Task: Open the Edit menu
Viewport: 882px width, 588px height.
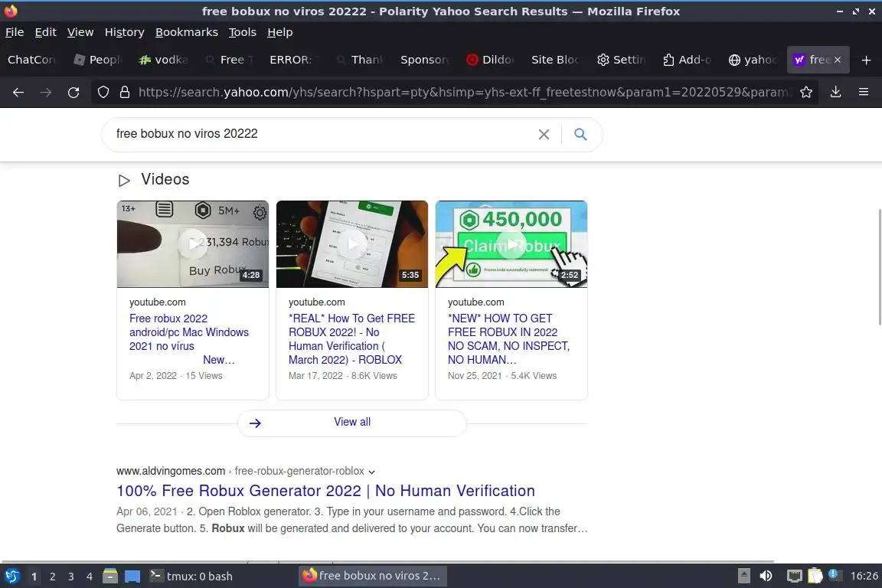Action: [46, 32]
